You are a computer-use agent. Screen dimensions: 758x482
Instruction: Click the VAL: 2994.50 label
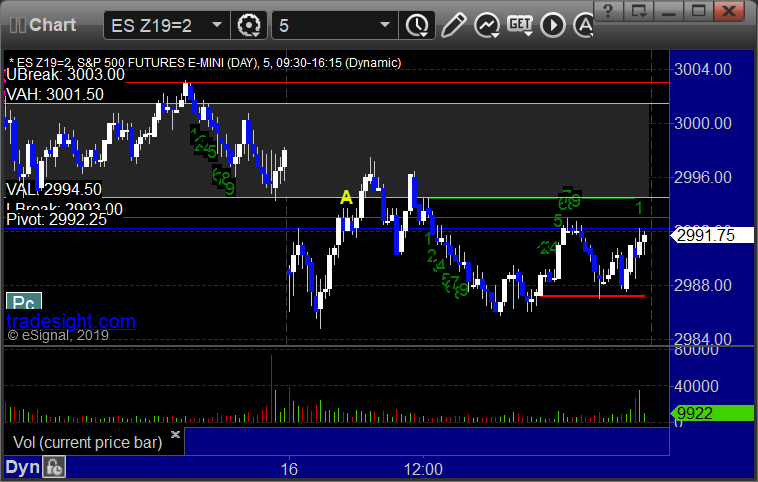pos(54,189)
